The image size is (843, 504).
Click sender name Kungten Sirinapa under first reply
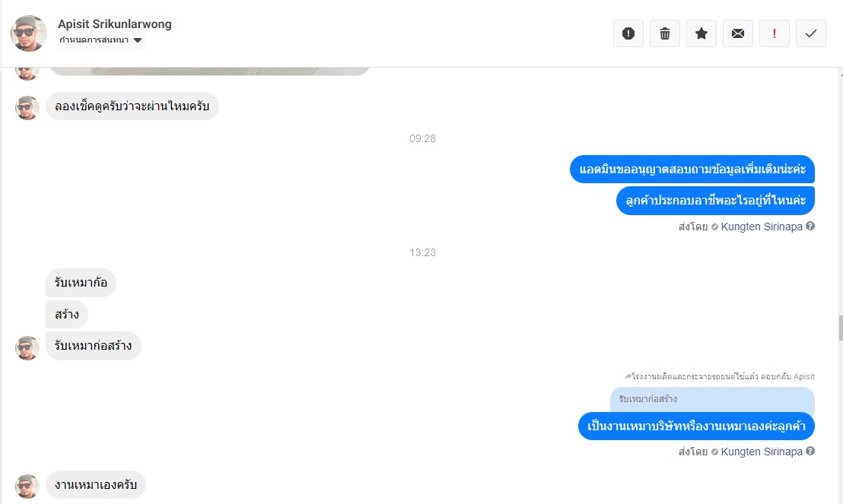click(762, 227)
